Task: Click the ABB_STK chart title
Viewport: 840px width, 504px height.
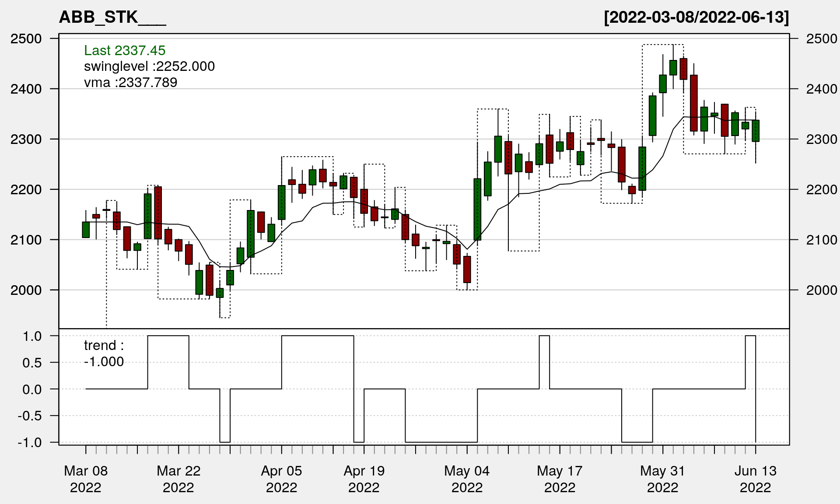Action: point(112,17)
